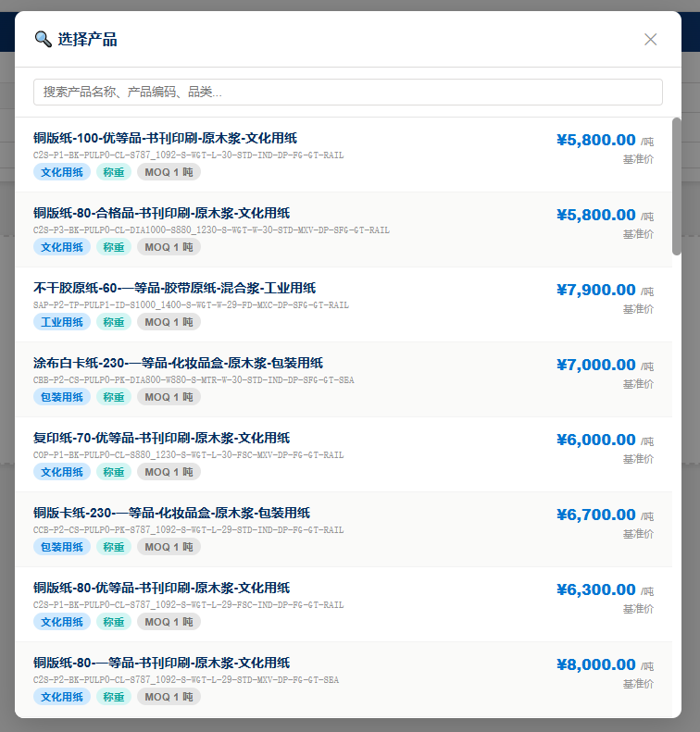This screenshot has height=732, width=700.
Task: Click 称重 tag under 复印纸-70
Action: (113, 472)
